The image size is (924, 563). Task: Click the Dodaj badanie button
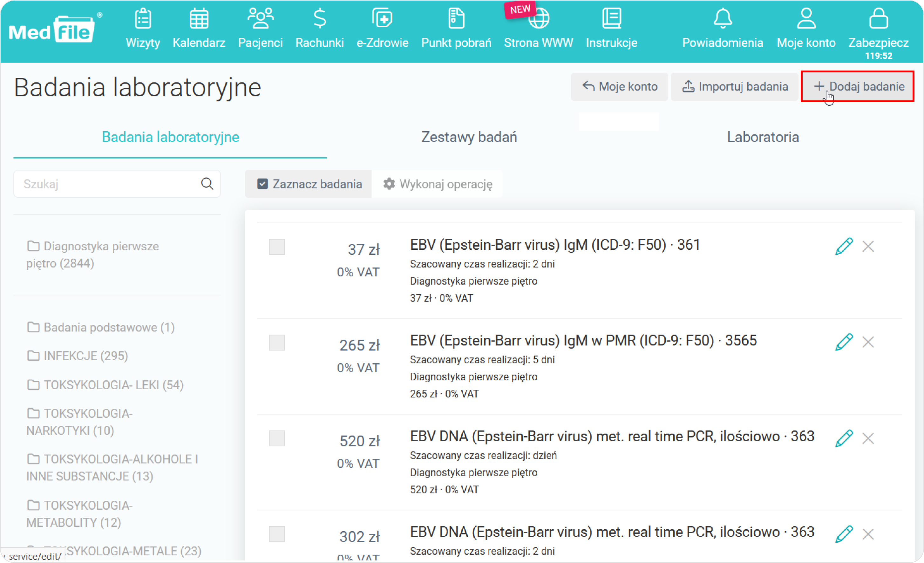click(858, 86)
